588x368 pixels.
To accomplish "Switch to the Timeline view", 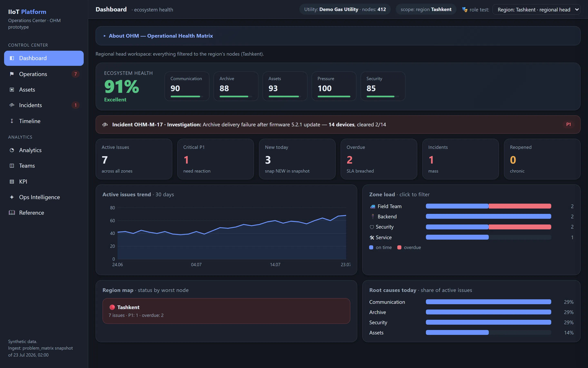I will (44, 121).
